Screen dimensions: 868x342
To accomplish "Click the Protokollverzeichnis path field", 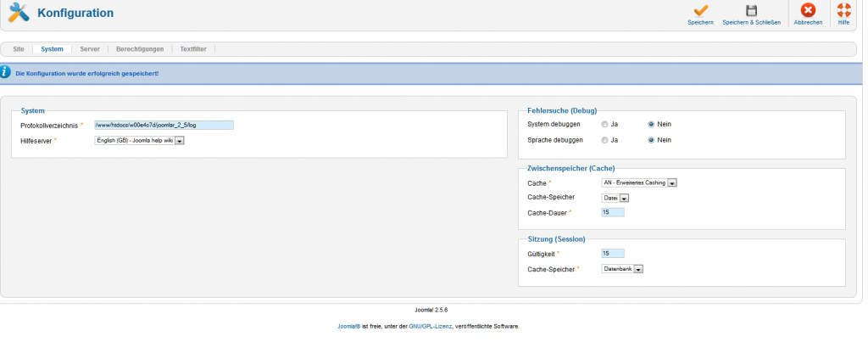I will (x=163, y=125).
